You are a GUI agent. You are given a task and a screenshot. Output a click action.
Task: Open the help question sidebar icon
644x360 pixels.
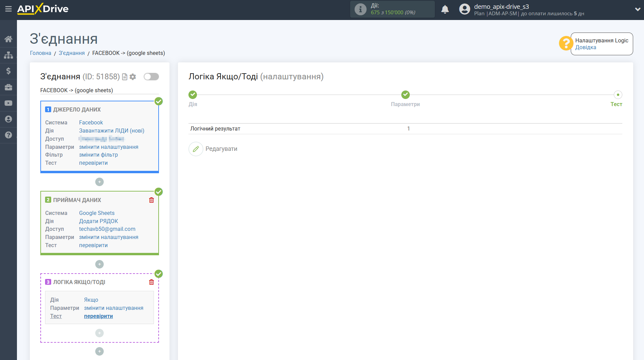(8, 135)
